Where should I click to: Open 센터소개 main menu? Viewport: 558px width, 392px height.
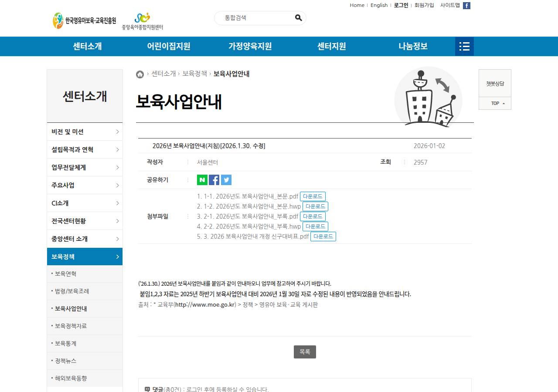[88, 46]
